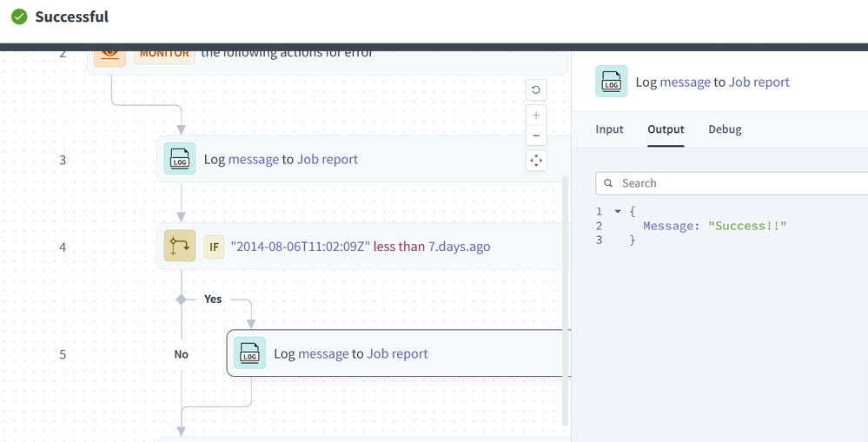Click the fit-to-screen move icon
The height and width of the screenshot is (442, 868).
click(536, 161)
